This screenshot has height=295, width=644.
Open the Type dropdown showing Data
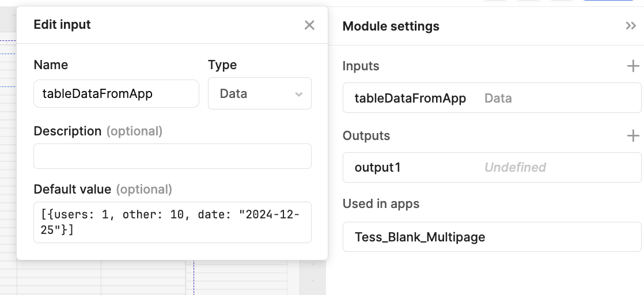260,94
